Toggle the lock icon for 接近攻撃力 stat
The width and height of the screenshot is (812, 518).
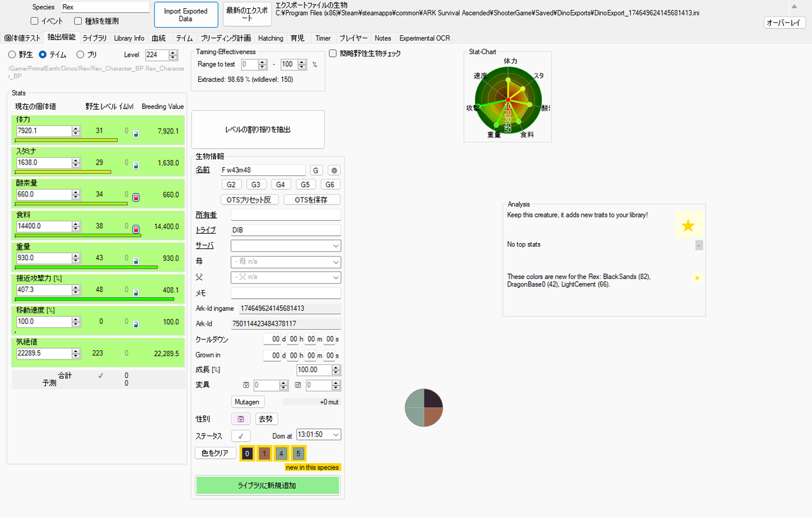135,293
